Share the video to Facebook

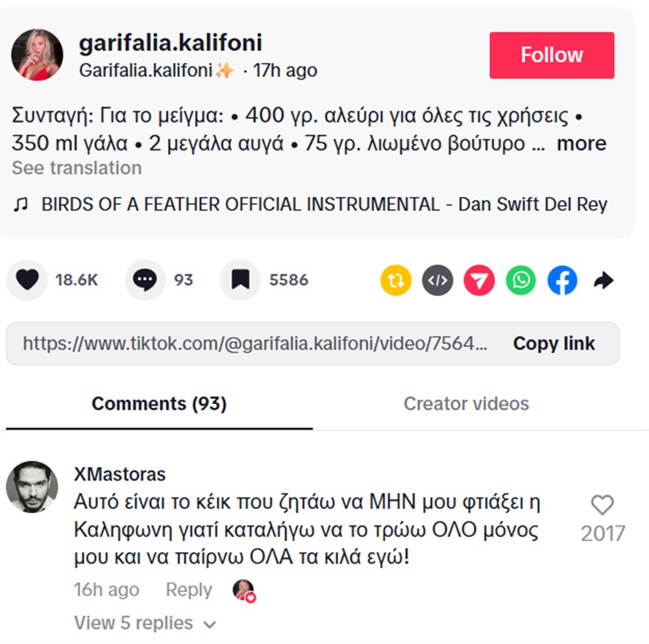561,280
